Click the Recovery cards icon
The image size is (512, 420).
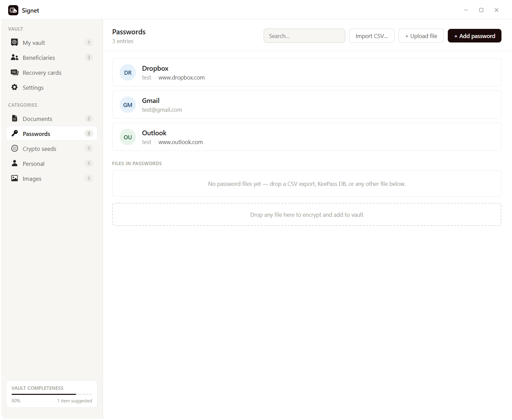[x=15, y=72]
